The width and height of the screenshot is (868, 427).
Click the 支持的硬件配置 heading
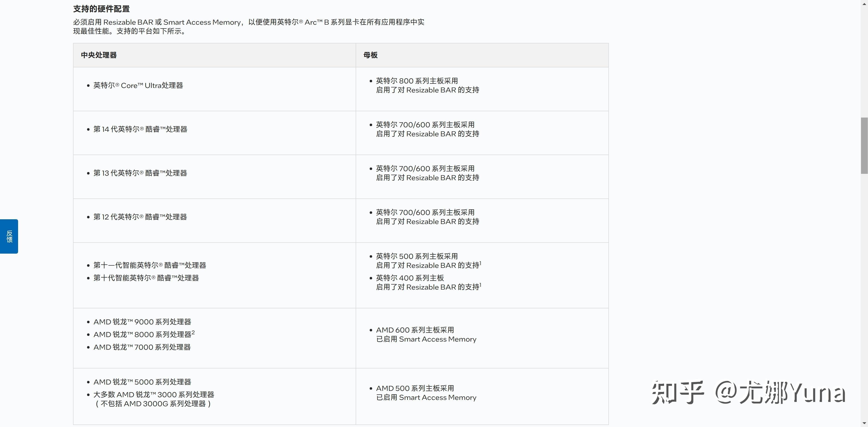[102, 9]
